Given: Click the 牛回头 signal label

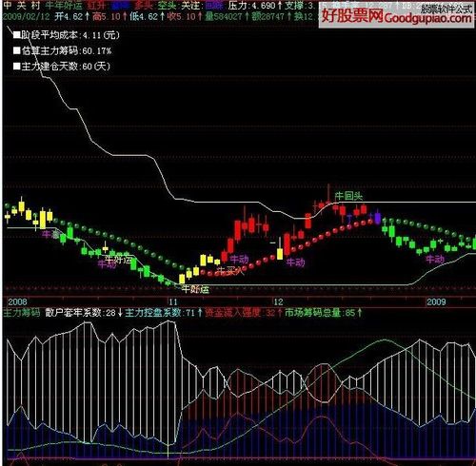Looking at the screenshot, I should coord(348,196).
